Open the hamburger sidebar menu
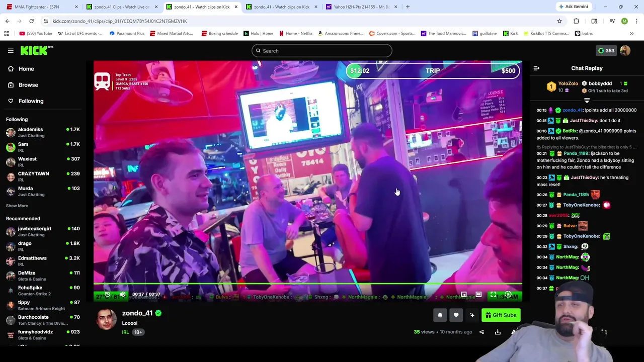Viewport: 644px width, 362px height. [11, 51]
